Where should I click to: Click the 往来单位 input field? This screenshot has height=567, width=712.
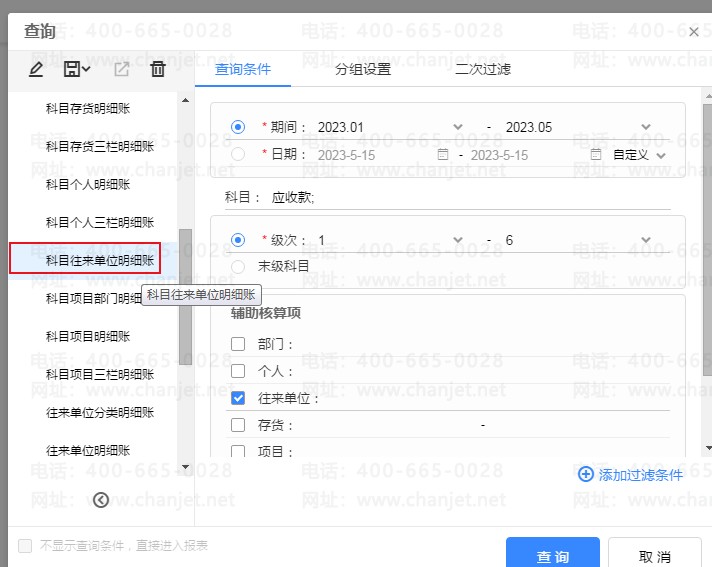coord(495,399)
